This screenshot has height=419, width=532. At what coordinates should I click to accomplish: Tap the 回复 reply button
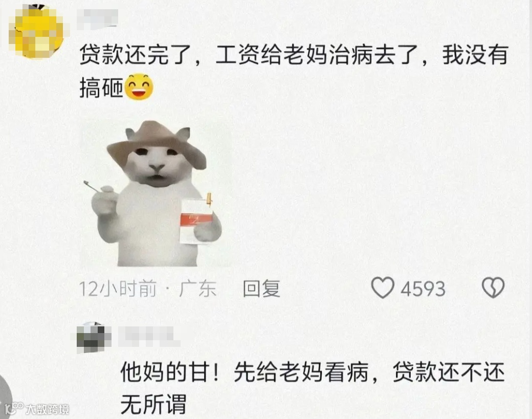coord(261,289)
